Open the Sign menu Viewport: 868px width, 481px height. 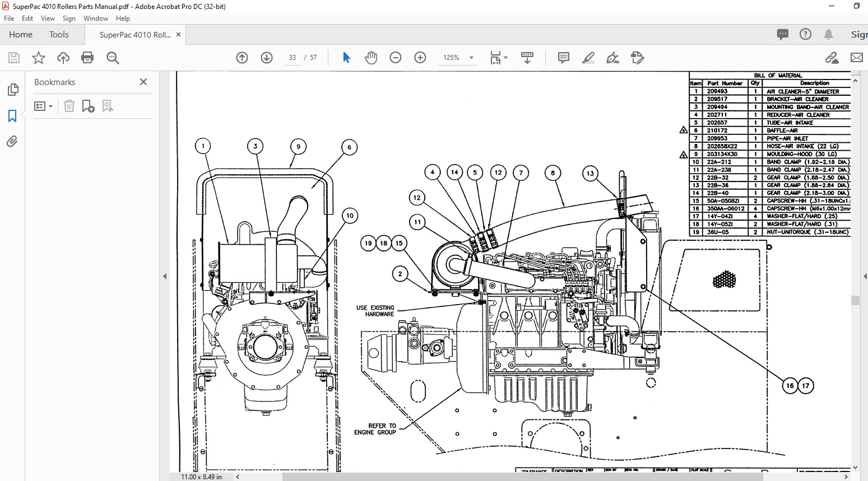click(x=69, y=18)
